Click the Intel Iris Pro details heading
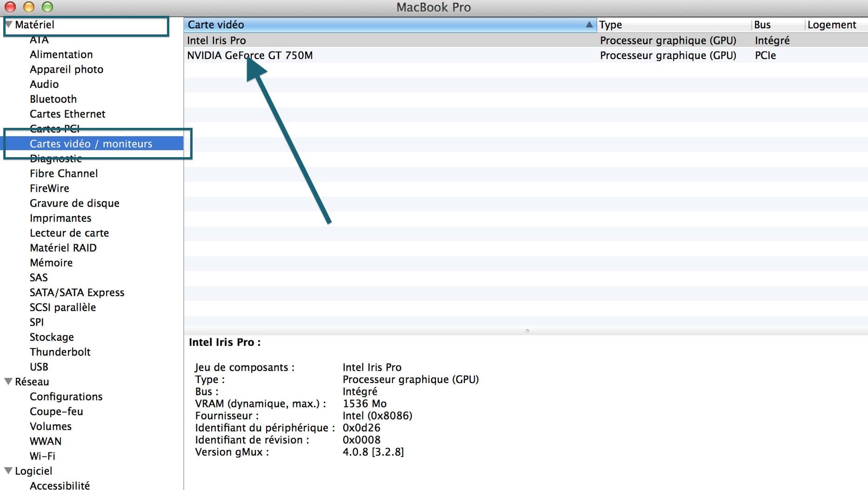The image size is (868, 490). click(225, 342)
